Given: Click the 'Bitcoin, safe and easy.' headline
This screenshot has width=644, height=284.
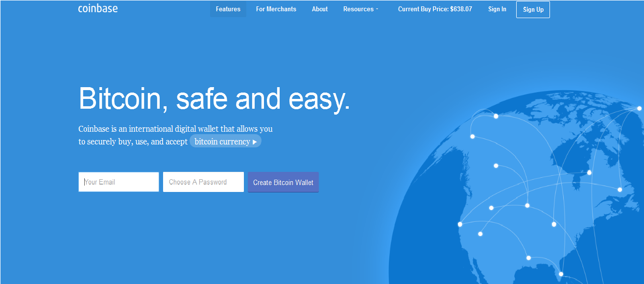Looking at the screenshot, I should pos(215,99).
